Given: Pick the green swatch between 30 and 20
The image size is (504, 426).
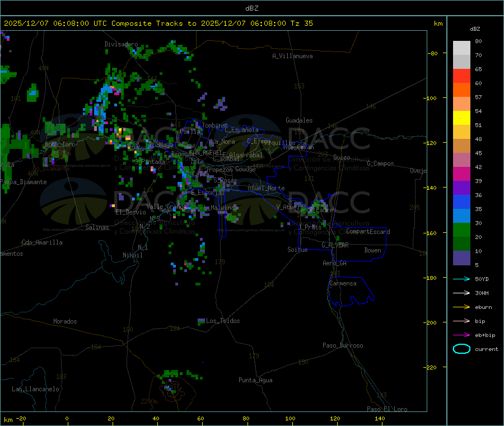Looking at the screenshot, I should pyautogui.click(x=461, y=230).
